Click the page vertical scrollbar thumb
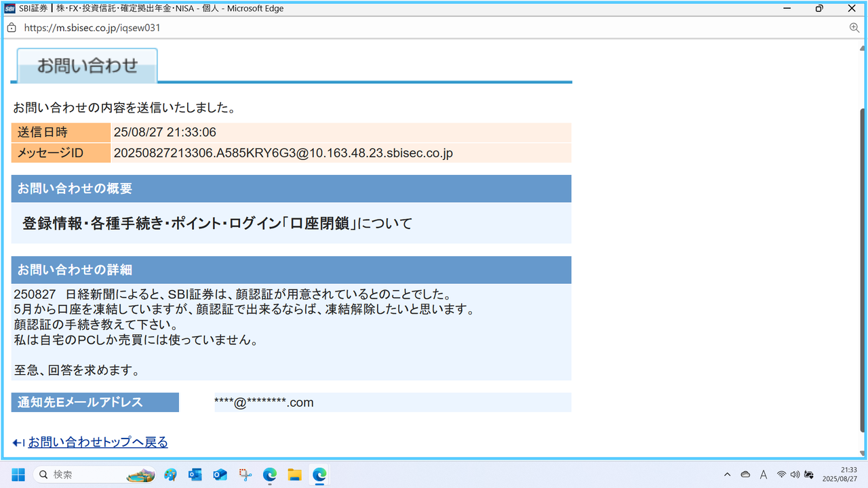The height and width of the screenshot is (488, 868). pyautogui.click(x=863, y=270)
